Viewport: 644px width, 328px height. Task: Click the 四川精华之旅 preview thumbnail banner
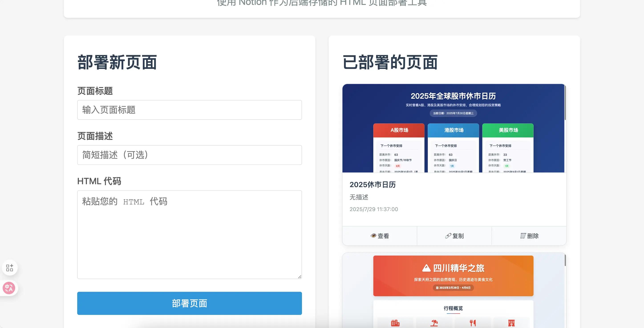[453, 276]
